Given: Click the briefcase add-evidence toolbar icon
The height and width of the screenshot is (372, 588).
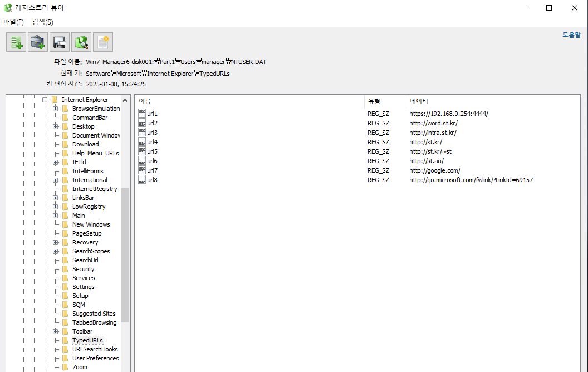Looking at the screenshot, I should point(38,42).
